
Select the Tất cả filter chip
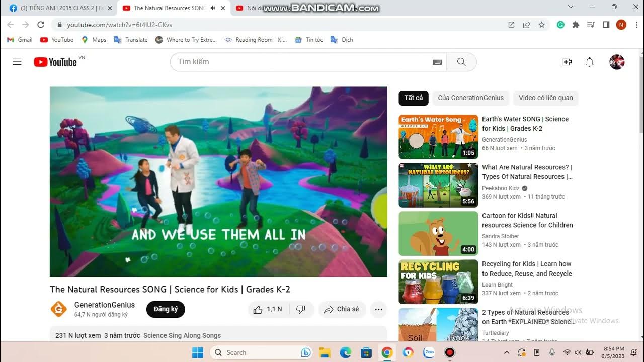click(x=414, y=98)
